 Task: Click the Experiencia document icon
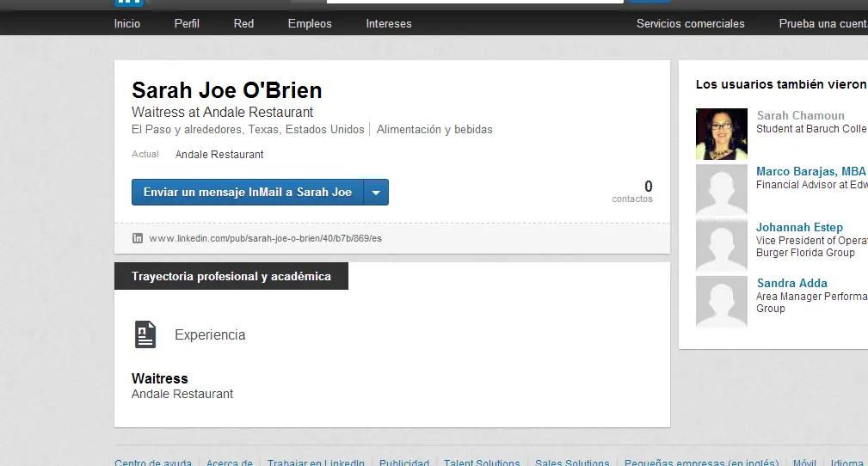point(145,334)
